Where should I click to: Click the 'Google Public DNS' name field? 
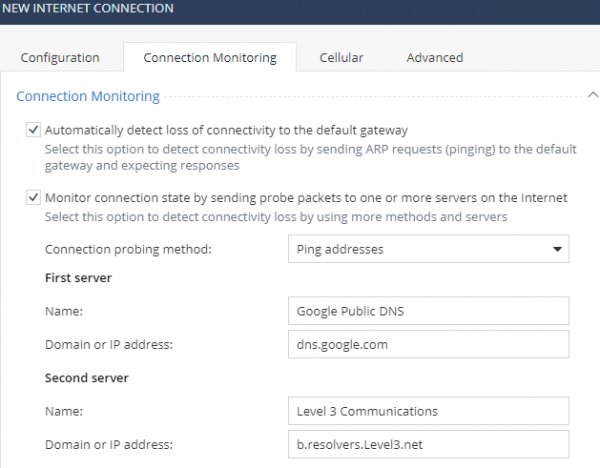427,311
